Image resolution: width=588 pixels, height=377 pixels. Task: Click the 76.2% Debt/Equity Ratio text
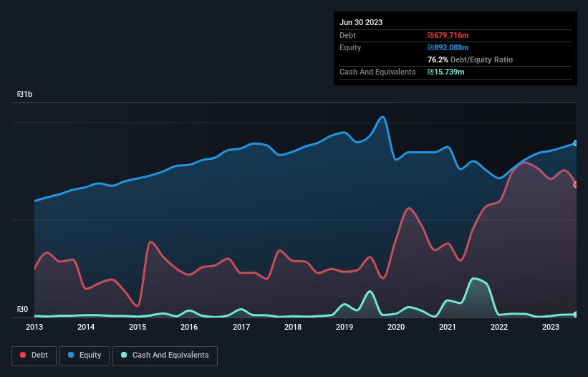click(x=470, y=59)
